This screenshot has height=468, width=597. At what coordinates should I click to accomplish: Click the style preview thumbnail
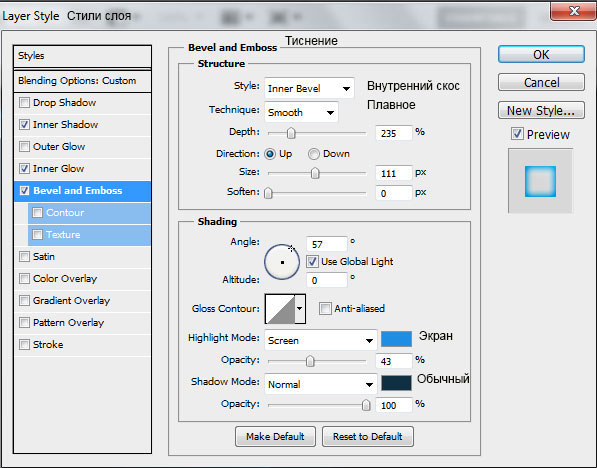click(x=540, y=181)
